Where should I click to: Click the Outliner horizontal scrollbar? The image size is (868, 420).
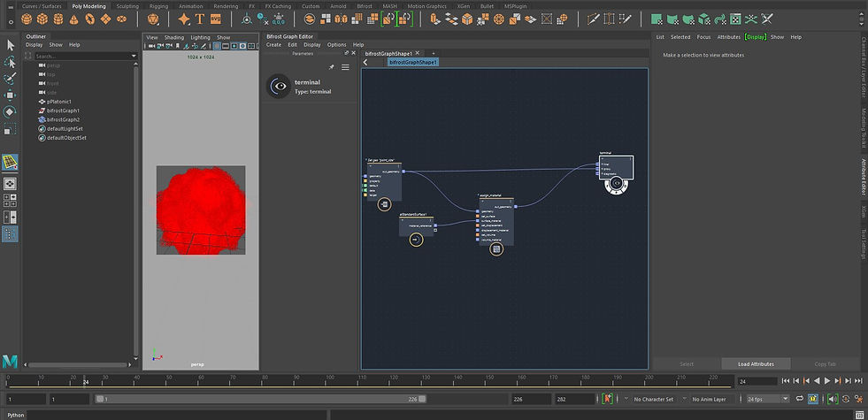pos(78,365)
